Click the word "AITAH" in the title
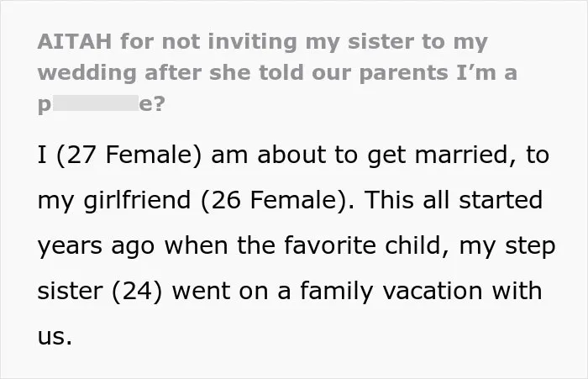 (x=75, y=41)
